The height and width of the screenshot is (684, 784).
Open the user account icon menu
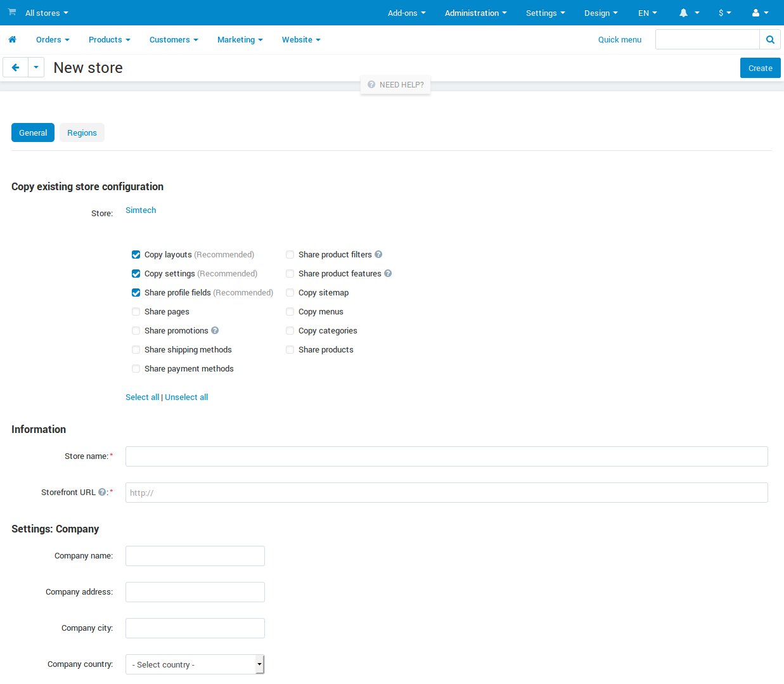[760, 13]
